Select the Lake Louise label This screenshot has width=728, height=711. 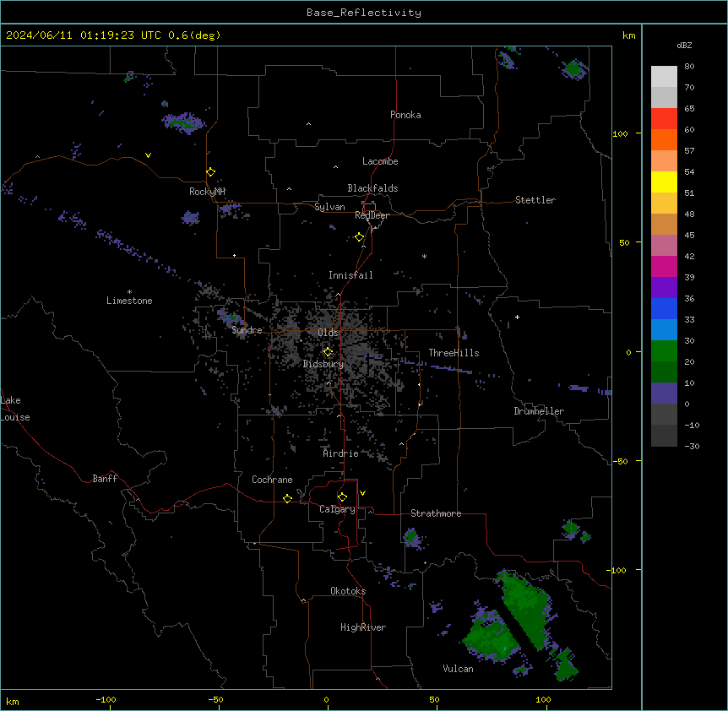(15, 409)
